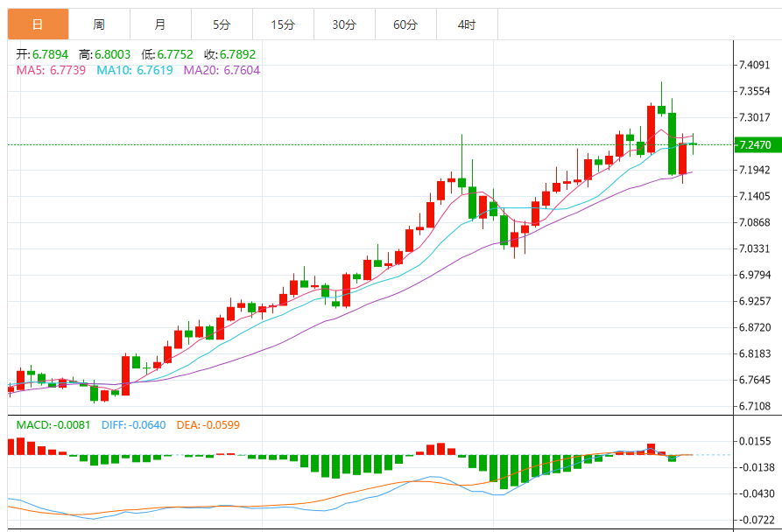Click the latest candlestick at the dotted price line

[x=694, y=144]
